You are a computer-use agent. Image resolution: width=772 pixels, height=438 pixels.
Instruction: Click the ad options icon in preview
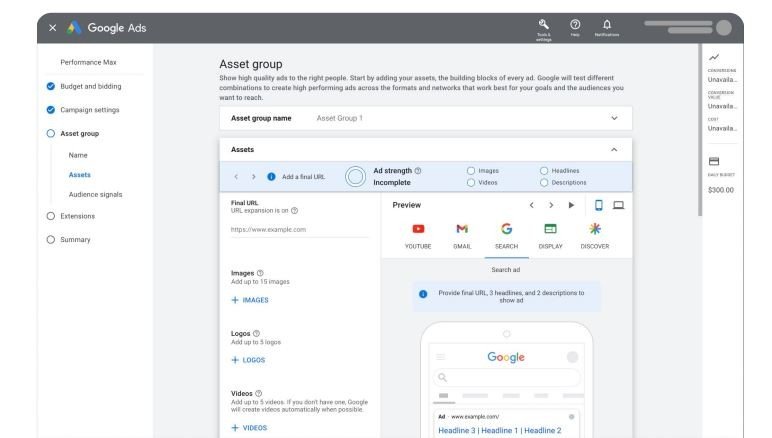point(572,417)
